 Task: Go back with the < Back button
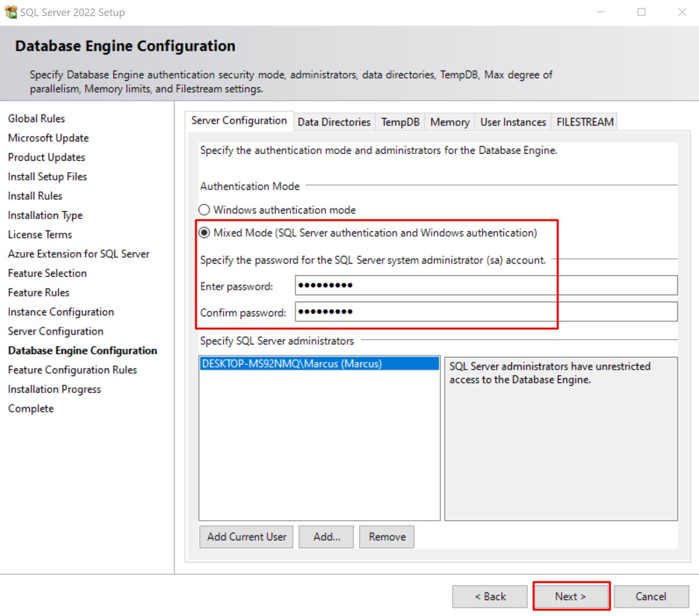click(490, 596)
